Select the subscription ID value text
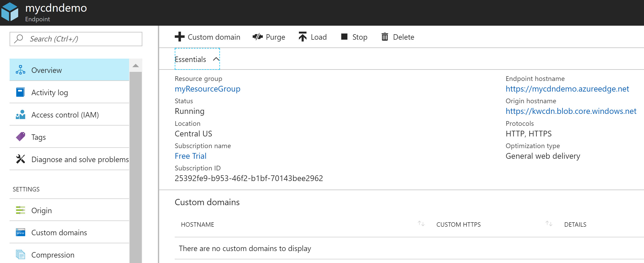 [249, 178]
